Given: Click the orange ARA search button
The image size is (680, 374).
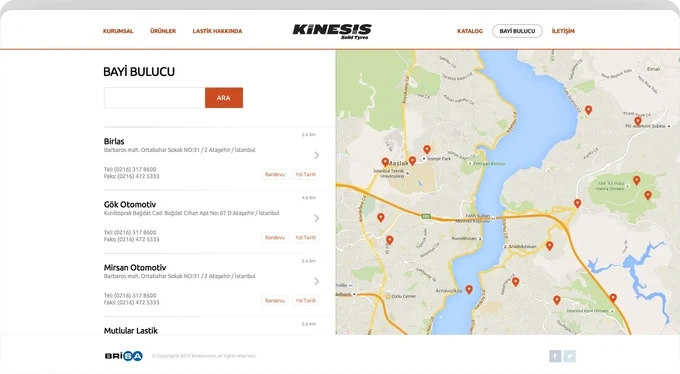Looking at the screenshot, I should click(224, 98).
